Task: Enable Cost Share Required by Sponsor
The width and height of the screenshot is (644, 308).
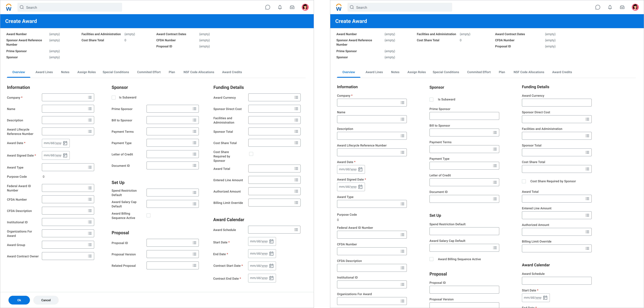Action: 251,154
